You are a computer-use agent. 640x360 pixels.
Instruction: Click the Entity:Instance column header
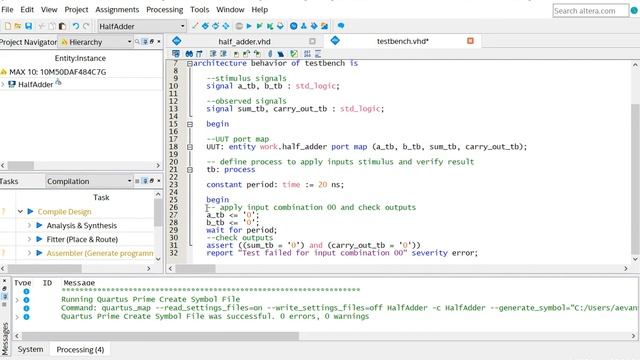click(80, 58)
